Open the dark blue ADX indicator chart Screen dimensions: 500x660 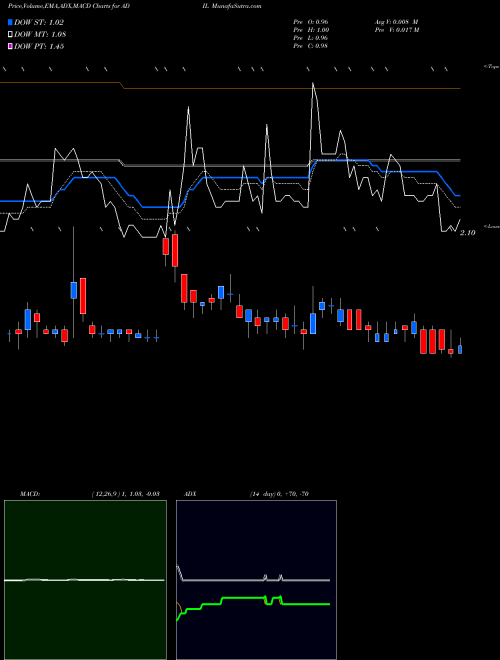[256, 580]
